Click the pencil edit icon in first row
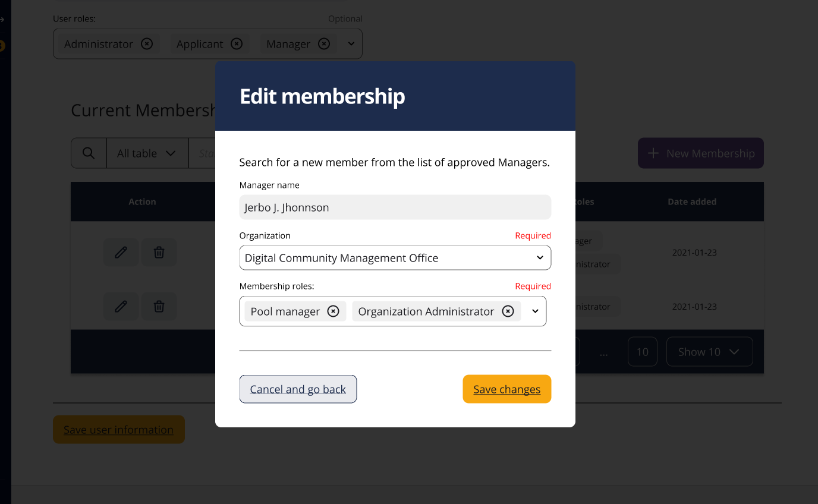Viewport: 818px width, 504px height. 121,253
